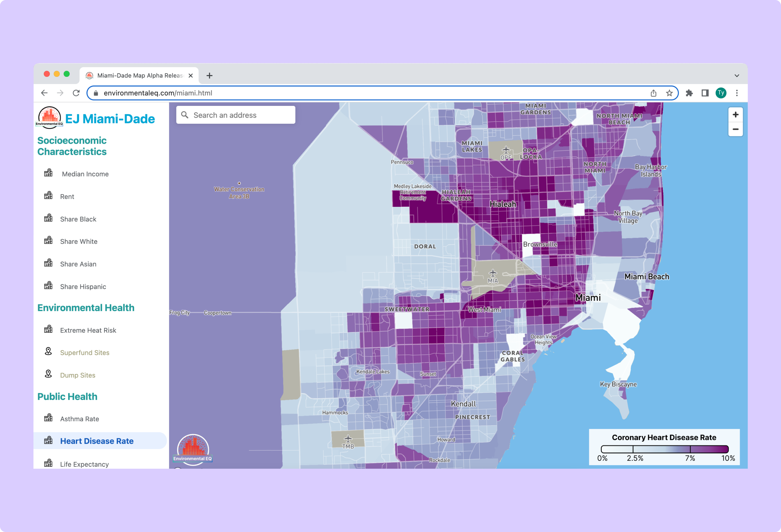The width and height of the screenshot is (781, 532).
Task: Click the map zoom in plus button
Action: pos(735,115)
